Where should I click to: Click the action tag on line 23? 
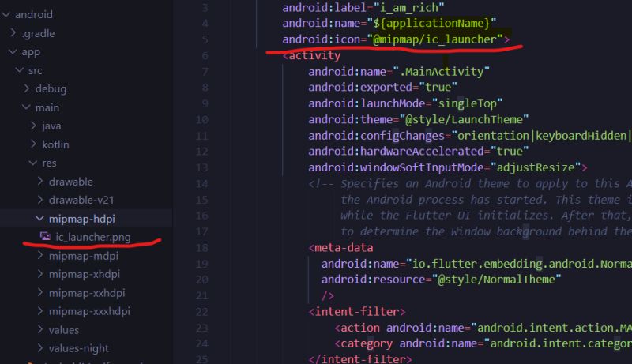tap(357, 328)
